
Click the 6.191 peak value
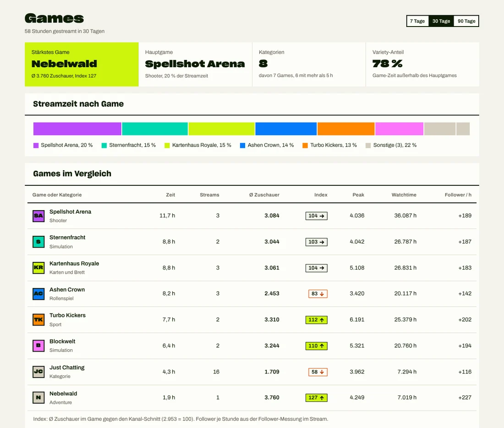[357, 320]
